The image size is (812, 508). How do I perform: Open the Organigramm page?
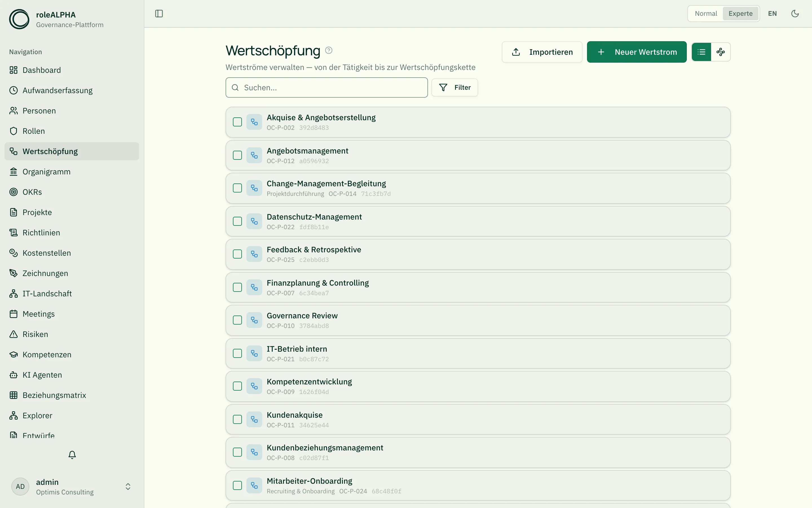[x=72, y=172]
